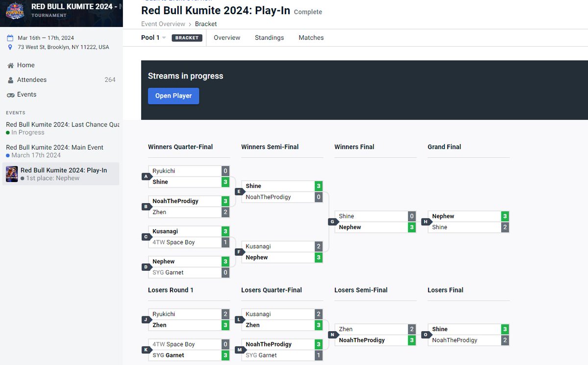This screenshot has width=588, height=365.
Task: Click match identifier C badge
Action: tap(146, 237)
